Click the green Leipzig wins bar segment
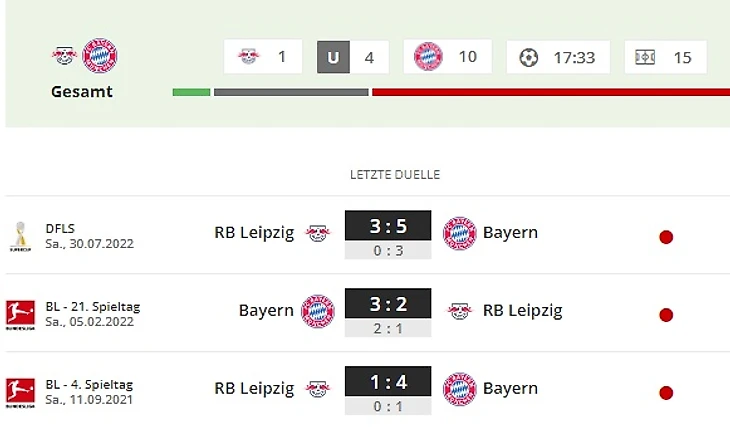The height and width of the screenshot is (427, 730). 191,92
